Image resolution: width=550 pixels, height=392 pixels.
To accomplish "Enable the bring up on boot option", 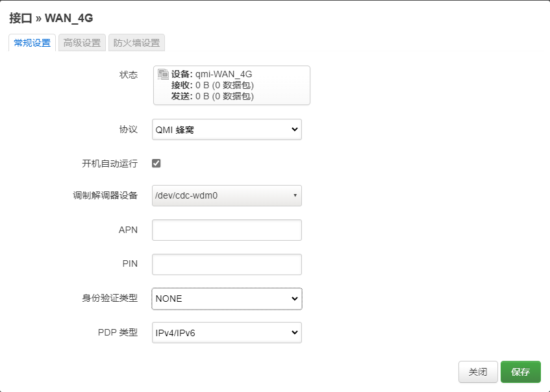I will tap(155, 163).
